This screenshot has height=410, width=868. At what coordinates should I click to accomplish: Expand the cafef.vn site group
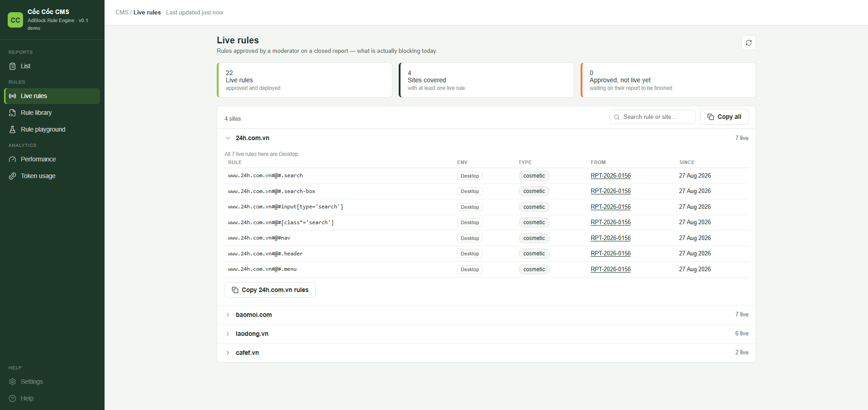tap(228, 353)
